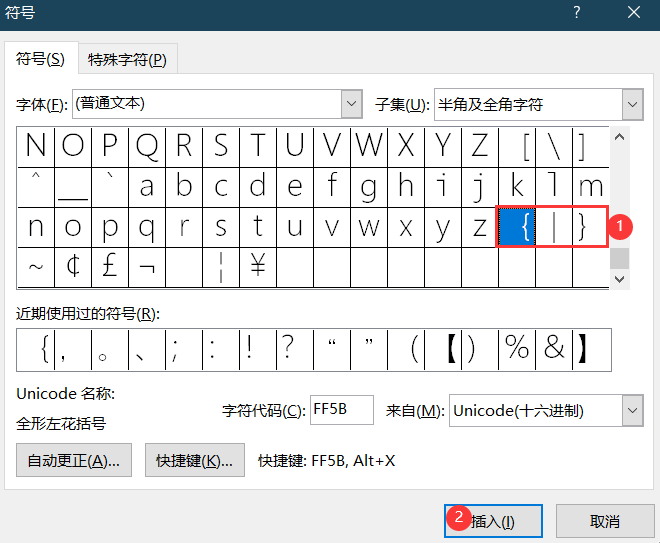Select capital letter W in symbol grid
The width and height of the screenshot is (660, 543).
coord(369,147)
